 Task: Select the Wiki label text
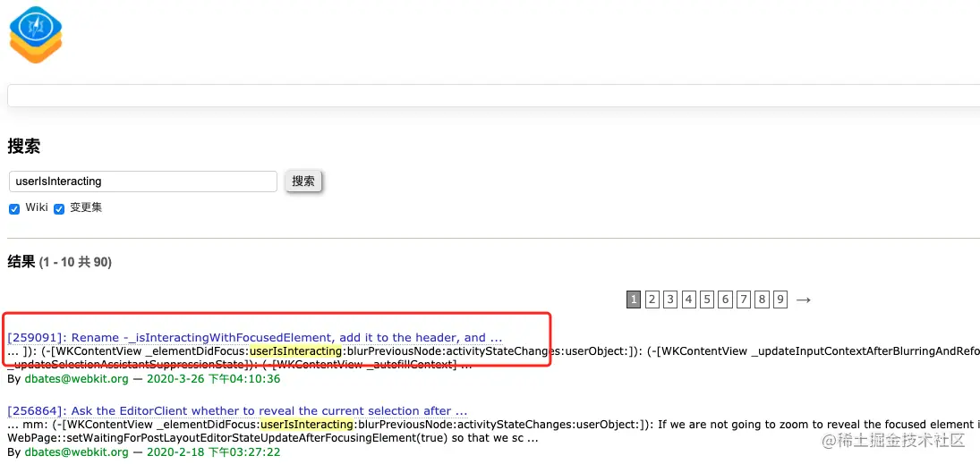coord(37,208)
